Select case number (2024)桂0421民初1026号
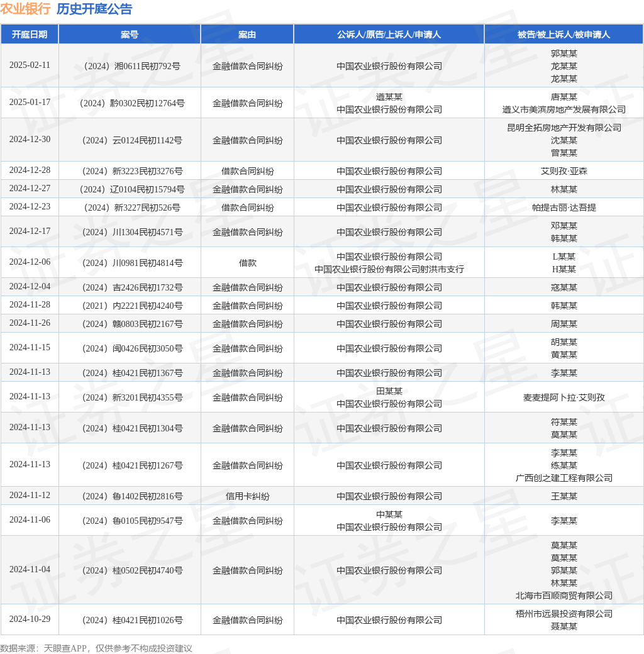This screenshot has height=654, width=644. click(132, 621)
